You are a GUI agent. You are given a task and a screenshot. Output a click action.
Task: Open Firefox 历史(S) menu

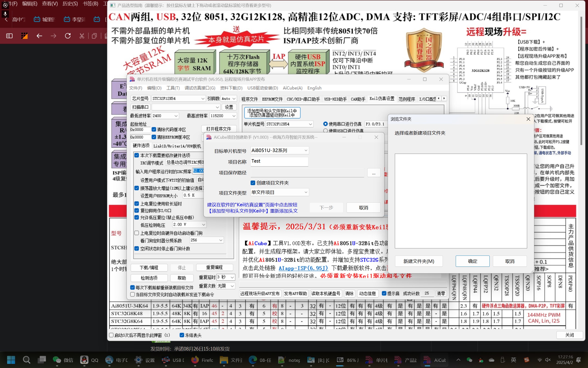(x=70, y=4)
